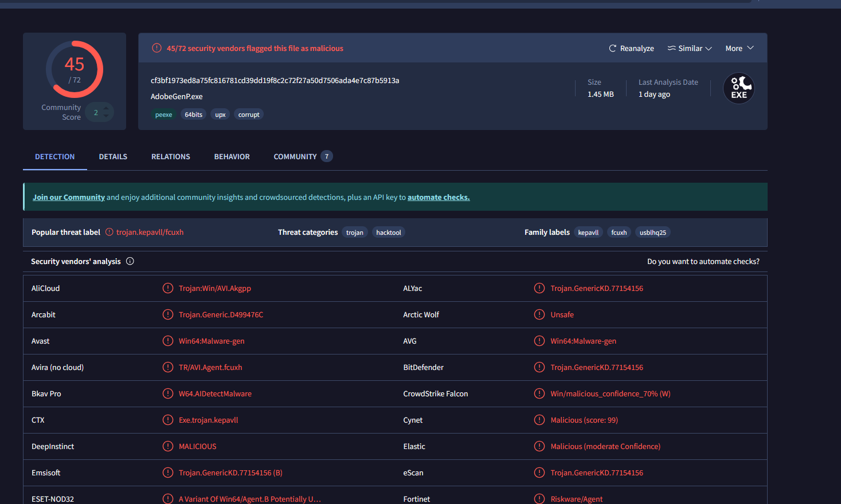This screenshot has width=841, height=504.
Task: Click the AVG detection warning icon
Action: (x=539, y=341)
